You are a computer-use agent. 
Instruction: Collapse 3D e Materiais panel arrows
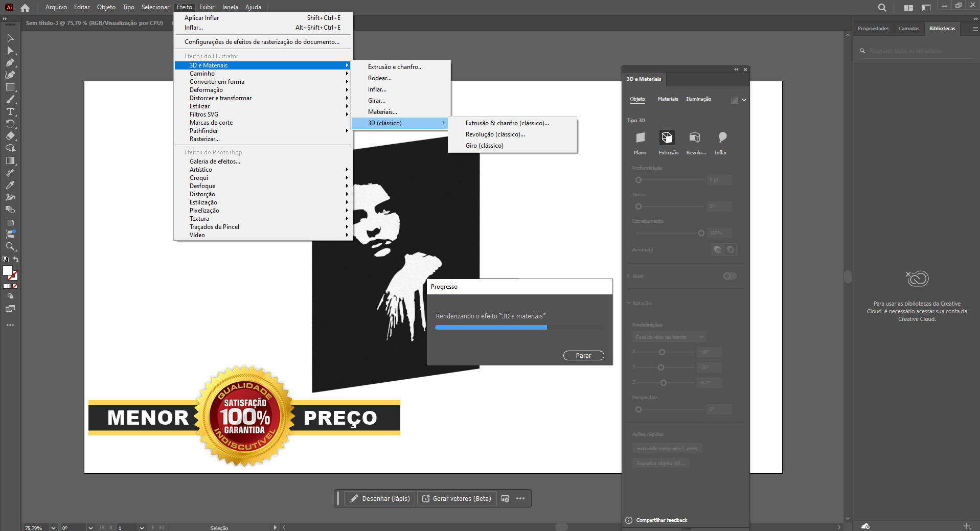(736, 70)
